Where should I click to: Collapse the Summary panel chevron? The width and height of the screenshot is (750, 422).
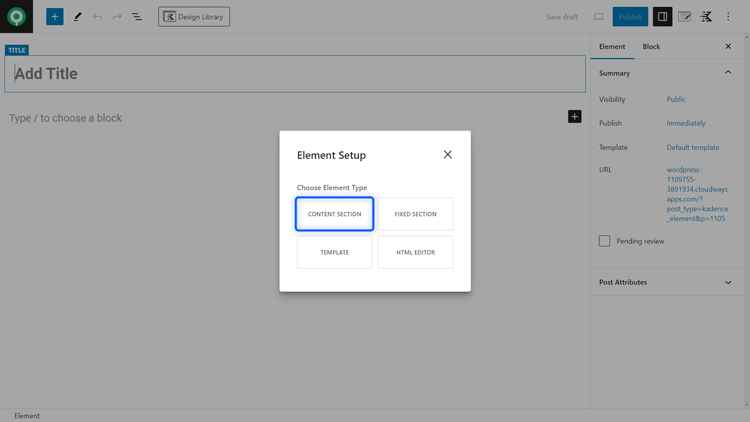point(728,73)
